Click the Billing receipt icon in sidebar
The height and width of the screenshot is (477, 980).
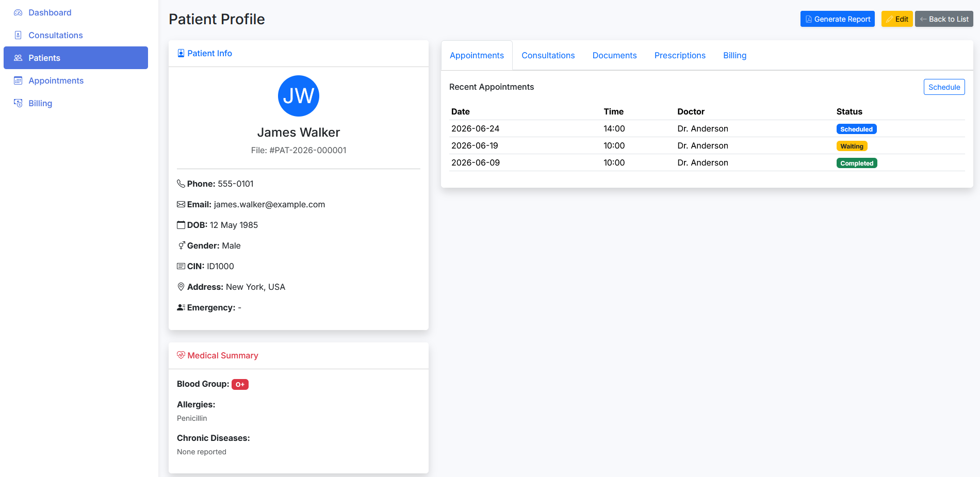(x=18, y=103)
